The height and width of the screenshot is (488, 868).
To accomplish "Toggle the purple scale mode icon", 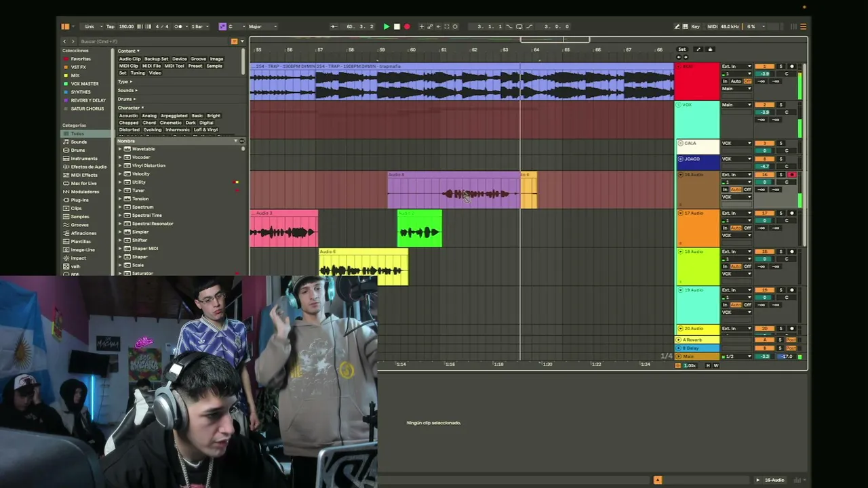I will tap(222, 26).
